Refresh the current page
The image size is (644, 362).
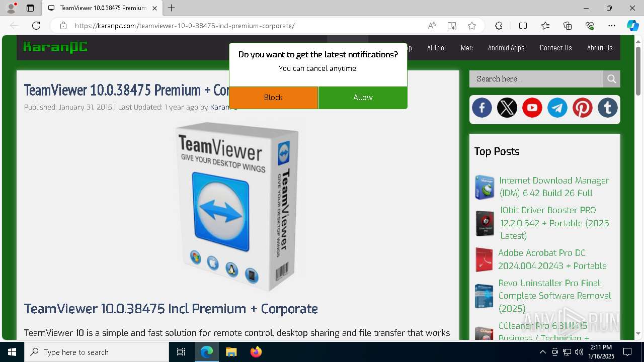tap(36, 26)
